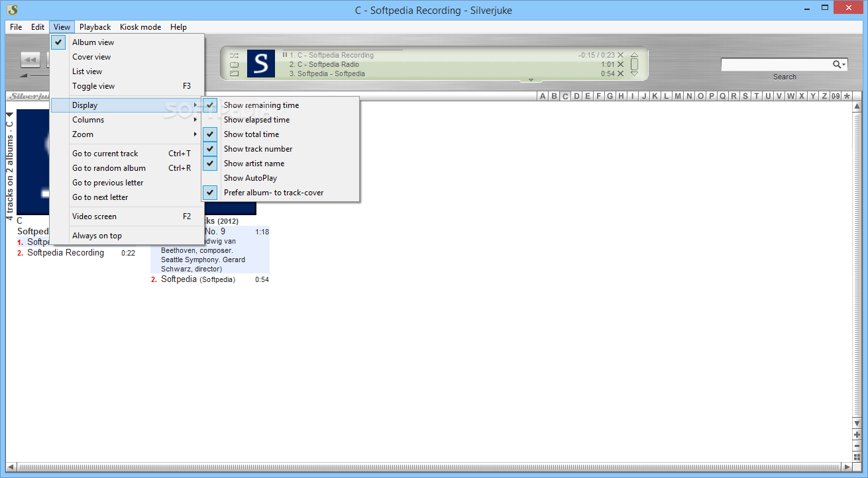Toggle shuffle icon in the display panel

tap(234, 56)
